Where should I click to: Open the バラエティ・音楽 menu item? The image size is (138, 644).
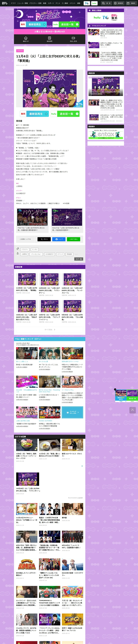[x=35, y=3]
